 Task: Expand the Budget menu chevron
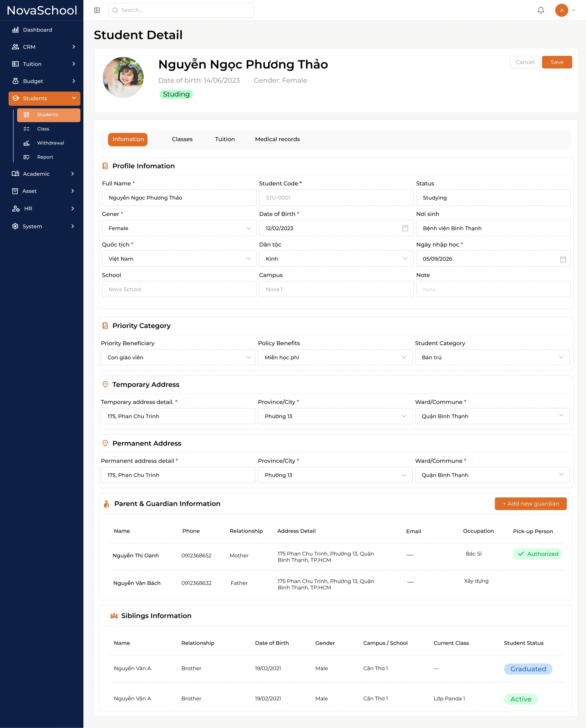click(73, 81)
